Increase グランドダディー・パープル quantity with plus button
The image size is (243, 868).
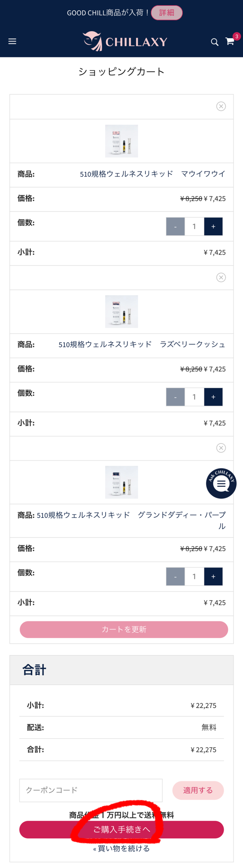pyautogui.click(x=213, y=577)
